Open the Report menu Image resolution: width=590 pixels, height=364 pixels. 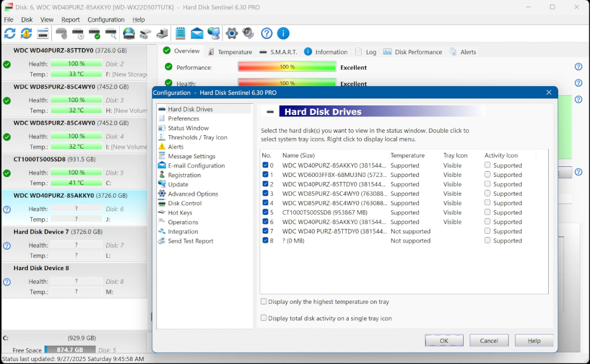[x=70, y=19]
